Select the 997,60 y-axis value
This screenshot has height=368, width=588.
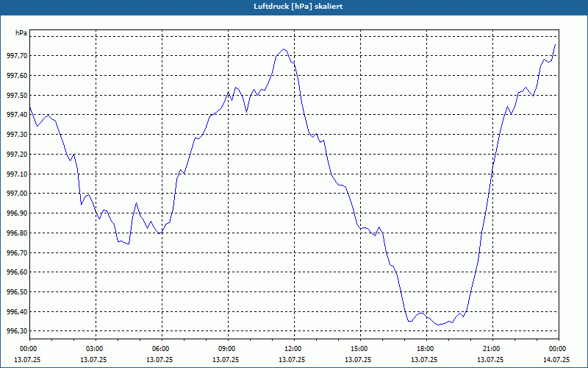coord(17,76)
